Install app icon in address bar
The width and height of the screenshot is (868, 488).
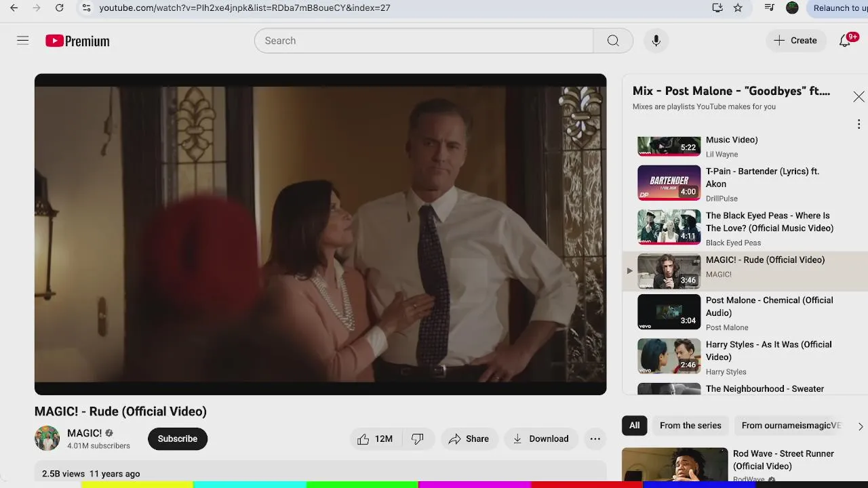pos(717,8)
